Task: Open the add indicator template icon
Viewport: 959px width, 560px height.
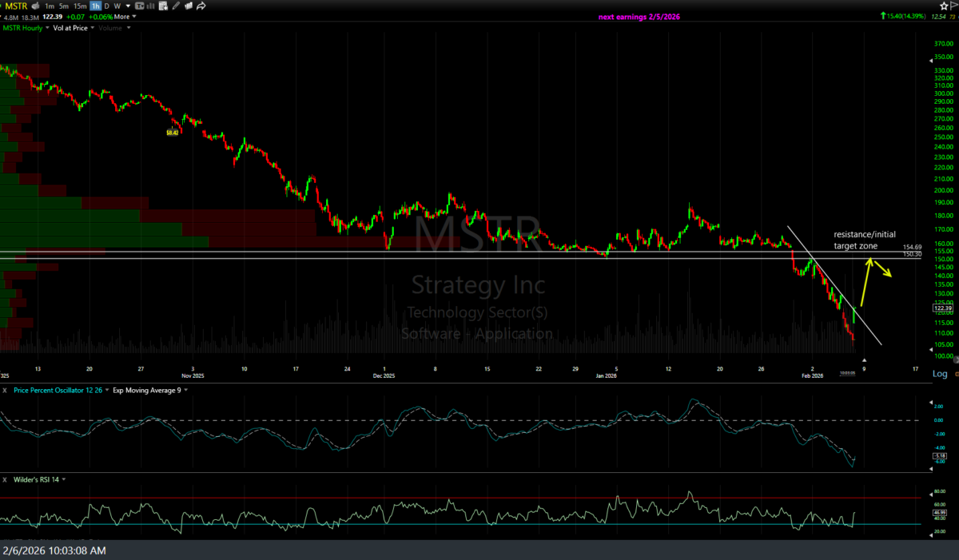Action: pos(163,6)
